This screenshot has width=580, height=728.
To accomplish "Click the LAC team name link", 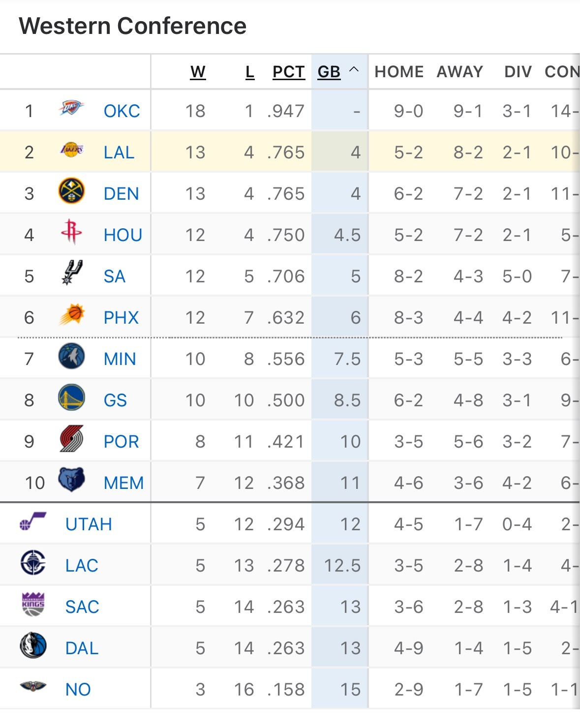I will coord(82,566).
